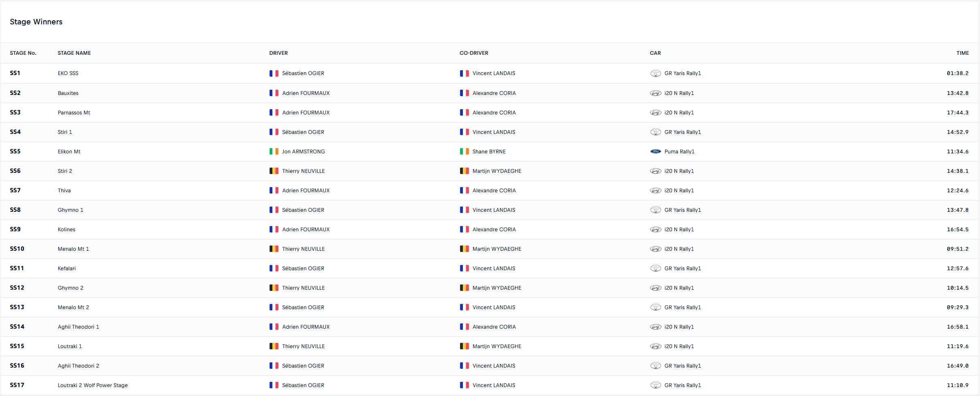The width and height of the screenshot is (980, 396).
Task: Click the SS12 stage number
Action: click(17, 288)
